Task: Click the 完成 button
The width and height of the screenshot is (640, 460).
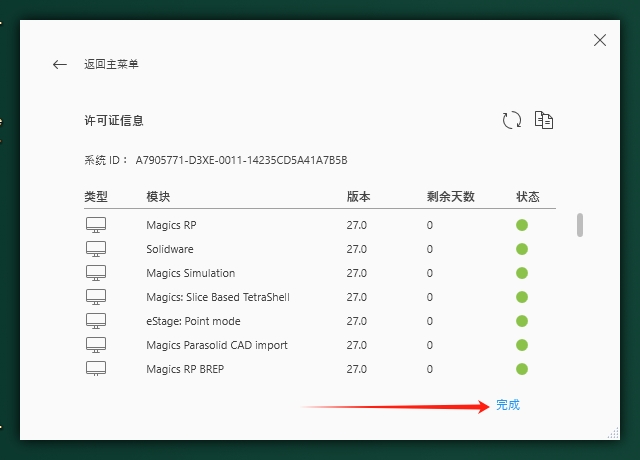Action: 508,405
